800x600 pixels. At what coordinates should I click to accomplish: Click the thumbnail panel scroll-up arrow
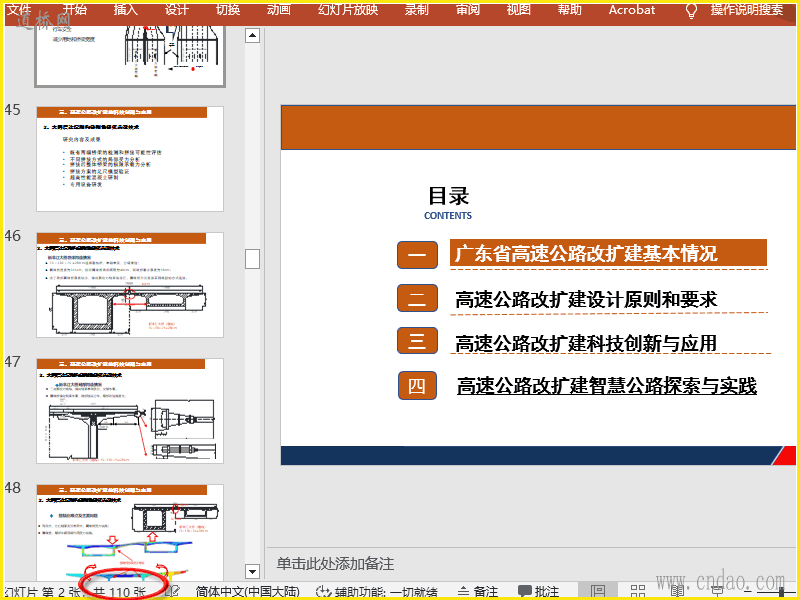coord(253,36)
